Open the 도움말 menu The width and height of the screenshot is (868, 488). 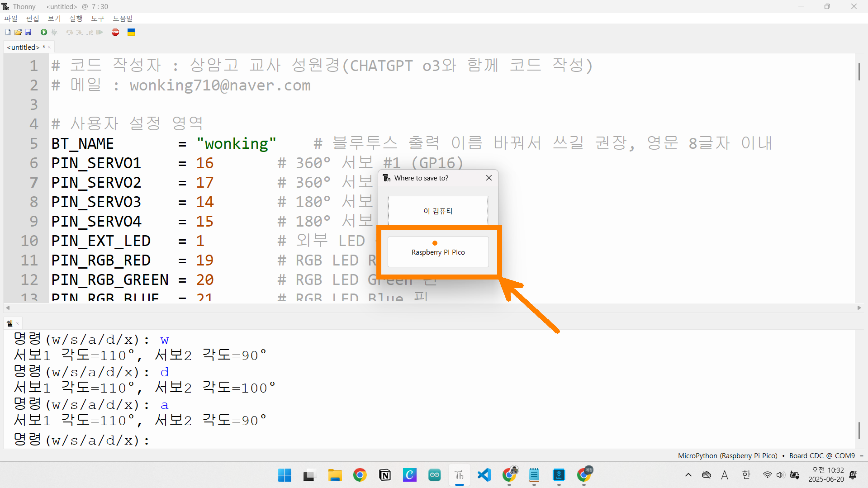point(123,19)
